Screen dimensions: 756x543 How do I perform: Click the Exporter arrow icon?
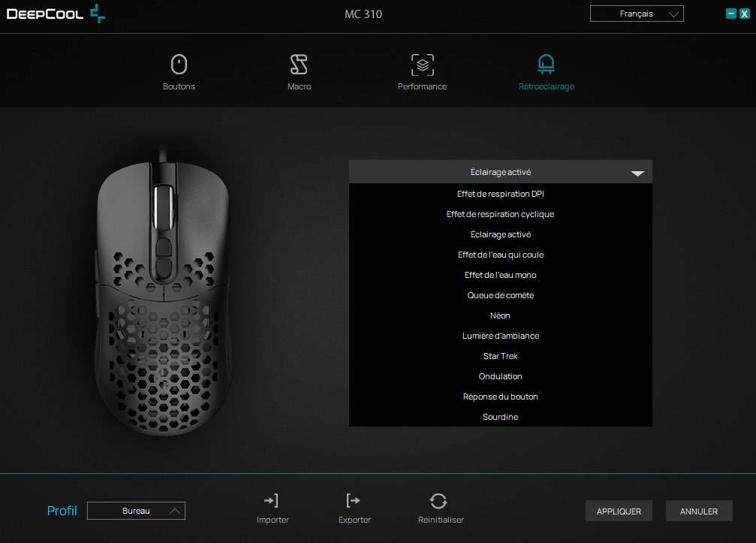coord(354,500)
